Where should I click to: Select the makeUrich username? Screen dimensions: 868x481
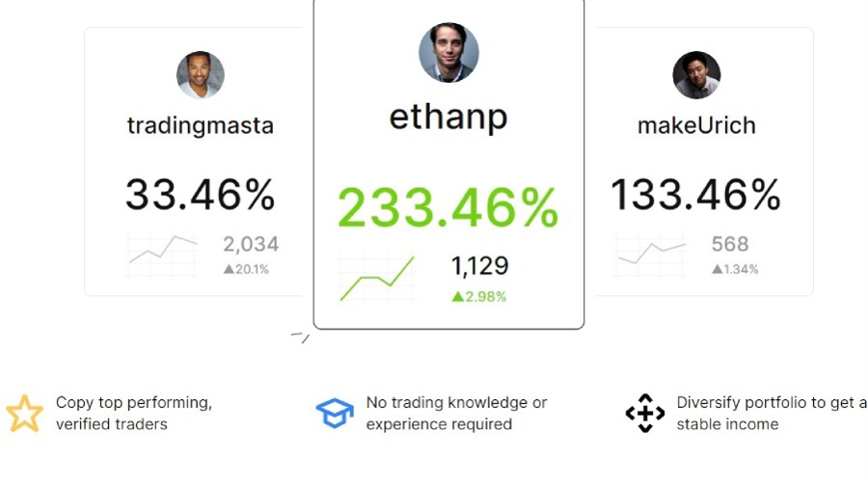[x=696, y=125]
